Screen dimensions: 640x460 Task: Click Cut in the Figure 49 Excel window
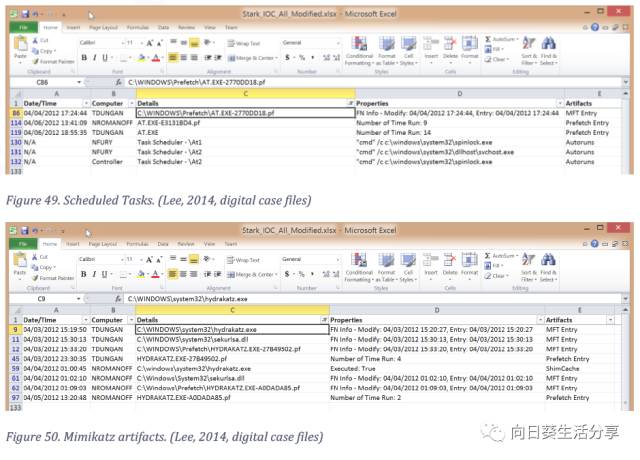coord(40,40)
